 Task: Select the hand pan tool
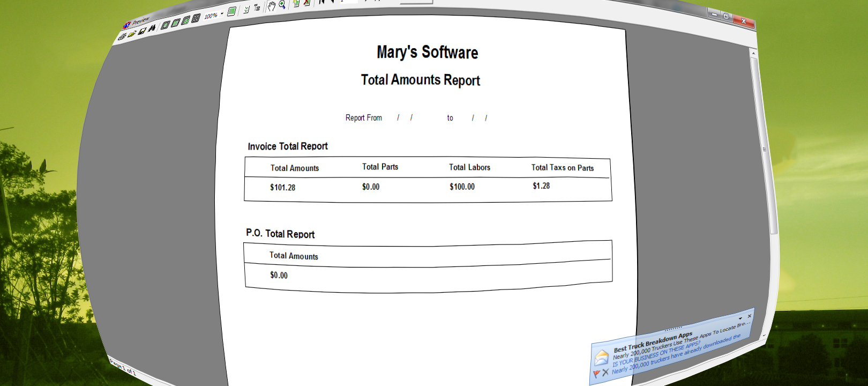click(x=272, y=6)
